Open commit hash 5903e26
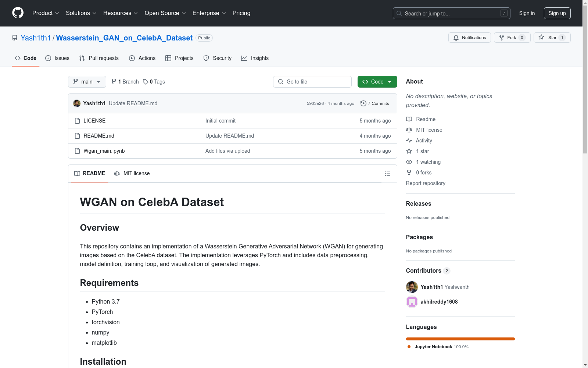Viewport: 588px width, 368px height. click(x=315, y=103)
